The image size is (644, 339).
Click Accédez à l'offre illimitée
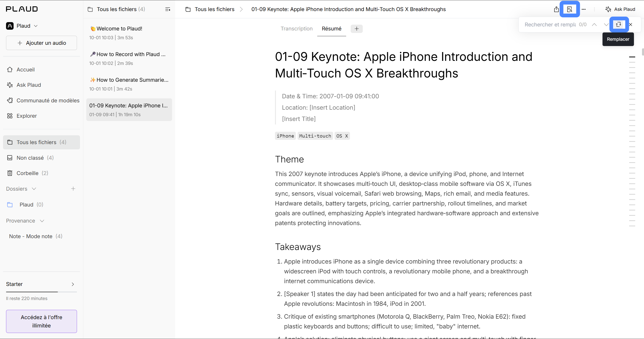[42, 321]
